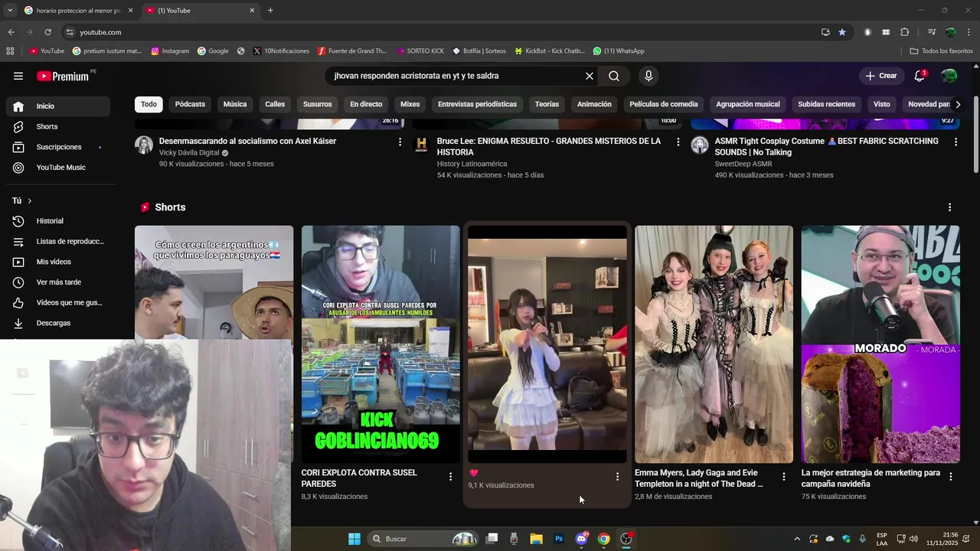The height and width of the screenshot is (551, 980).
Task: Open the Todos los favoritos folder
Action: click(941, 51)
